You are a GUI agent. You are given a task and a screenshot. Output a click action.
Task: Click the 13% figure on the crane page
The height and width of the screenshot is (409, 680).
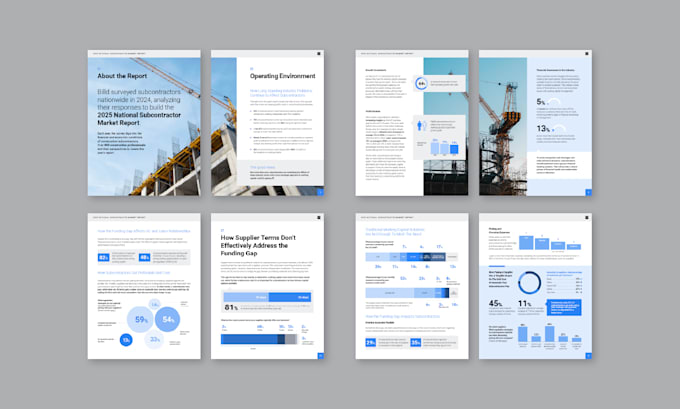[x=543, y=129]
